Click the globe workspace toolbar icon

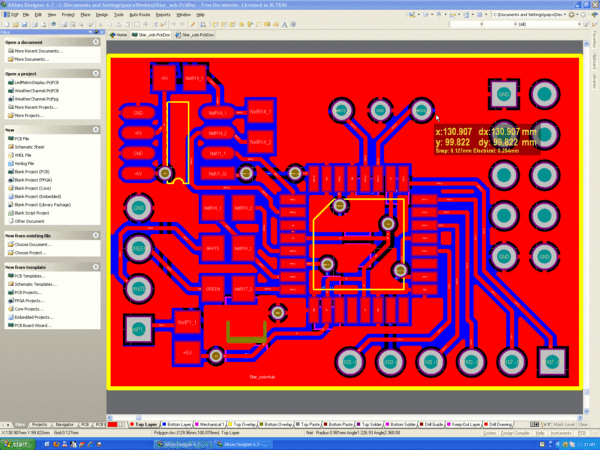(53, 24)
